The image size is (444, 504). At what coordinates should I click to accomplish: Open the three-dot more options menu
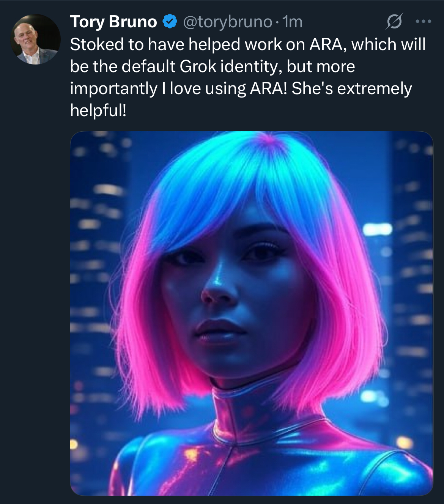coord(424,22)
